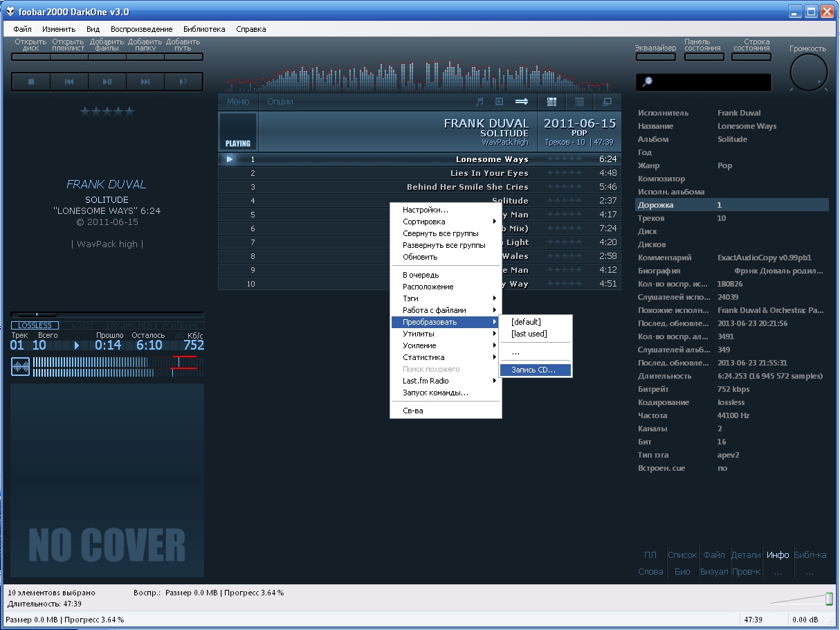Click the play arrow on Lonesome Ways row
The height and width of the screenshot is (630, 840).
[x=230, y=159]
